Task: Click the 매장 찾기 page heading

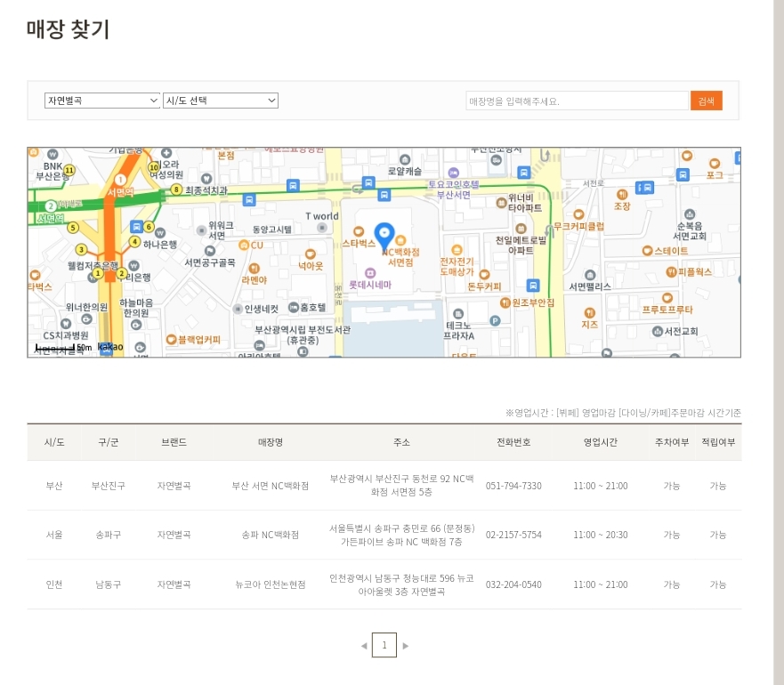Action: point(68,29)
